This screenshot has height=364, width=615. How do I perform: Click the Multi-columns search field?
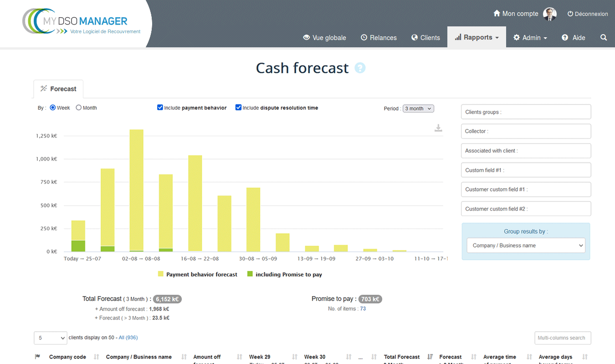pos(562,338)
